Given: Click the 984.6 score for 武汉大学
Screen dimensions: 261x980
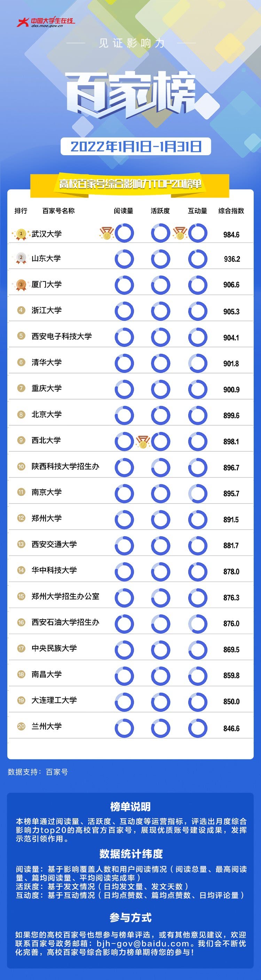Looking at the screenshot, I should click(231, 234).
